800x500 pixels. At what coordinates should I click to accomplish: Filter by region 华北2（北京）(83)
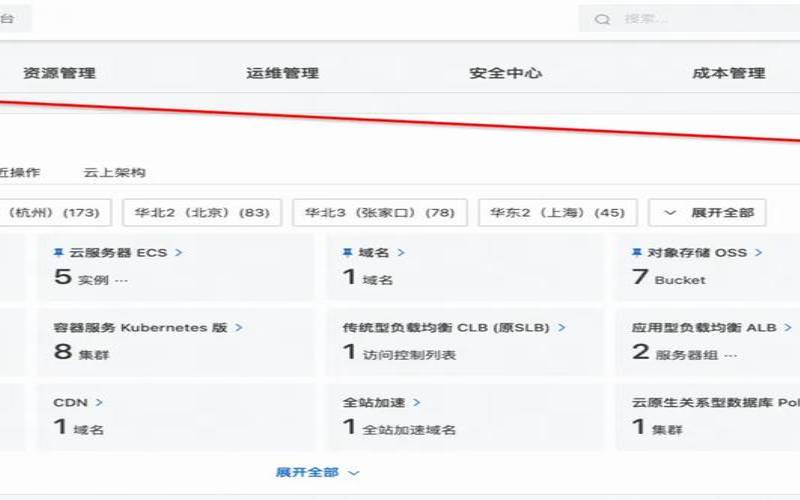click(202, 212)
